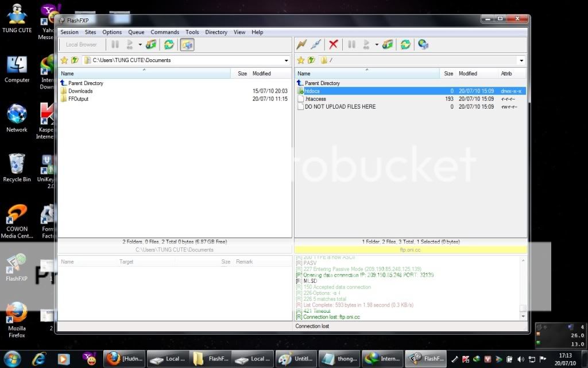Viewport: 588px width, 368px height.
Task: Click the Disconnect icon in remote toolbar
Action: (315, 44)
